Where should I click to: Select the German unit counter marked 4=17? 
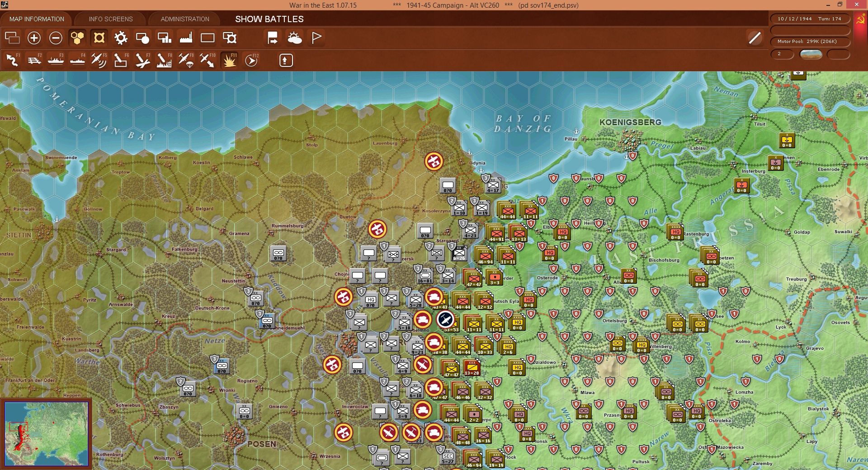pyautogui.click(x=493, y=186)
